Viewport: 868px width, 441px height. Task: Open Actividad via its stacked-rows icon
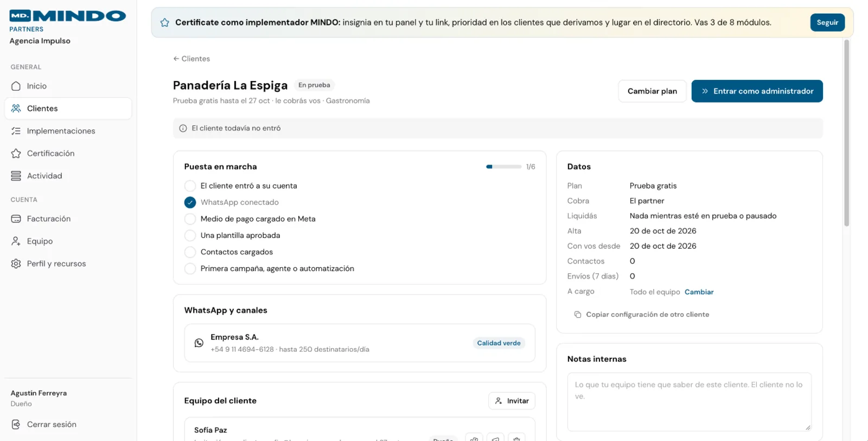click(16, 176)
